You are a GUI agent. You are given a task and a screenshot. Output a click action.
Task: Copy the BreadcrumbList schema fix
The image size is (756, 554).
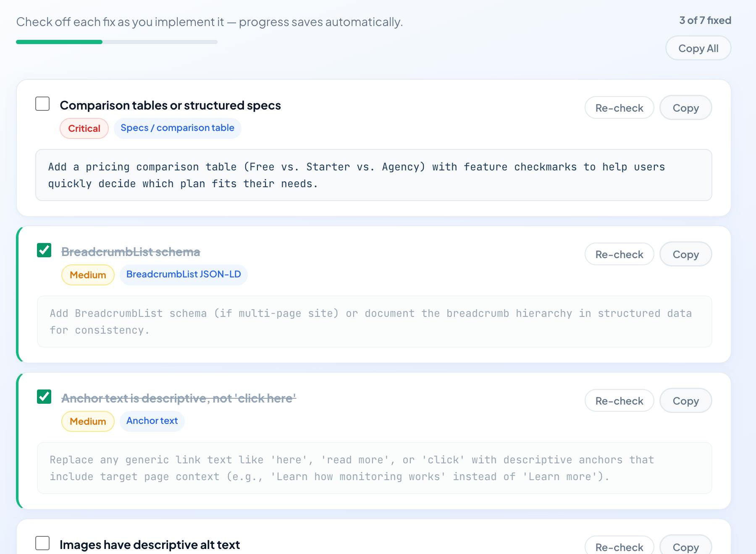(685, 254)
